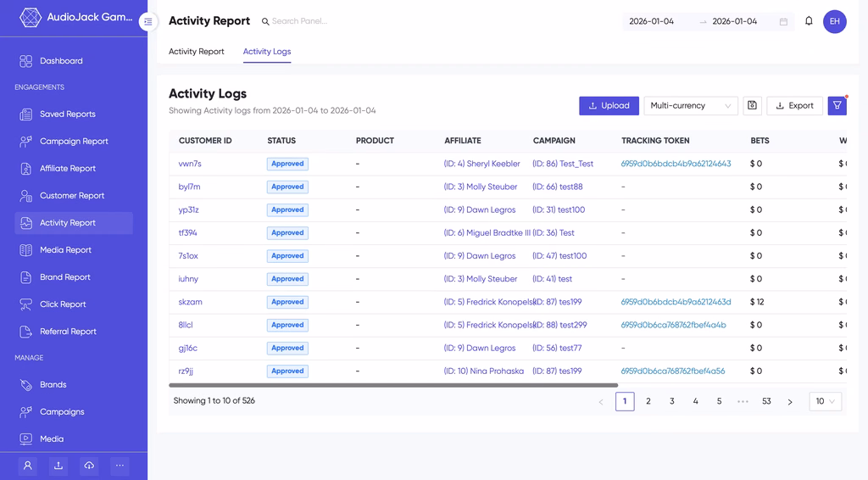This screenshot has width=868, height=480.
Task: Expand pagination ellipsis to jump pages
Action: pos(743,401)
